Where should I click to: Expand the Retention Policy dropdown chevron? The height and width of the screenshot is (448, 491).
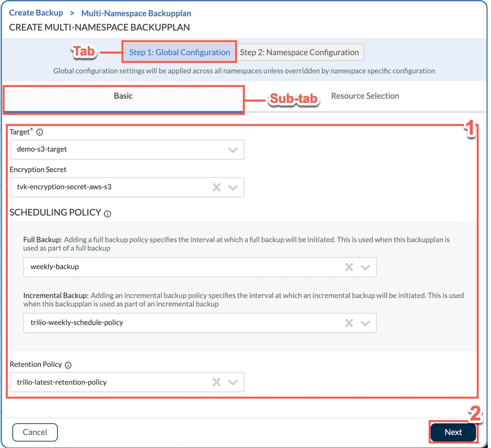coord(233,383)
